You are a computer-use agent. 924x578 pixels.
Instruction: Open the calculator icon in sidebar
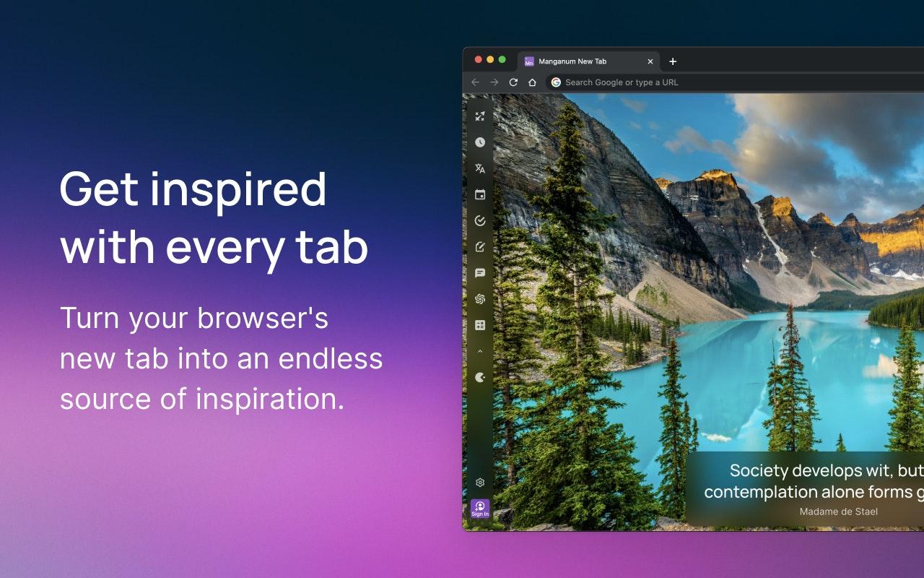(480, 325)
